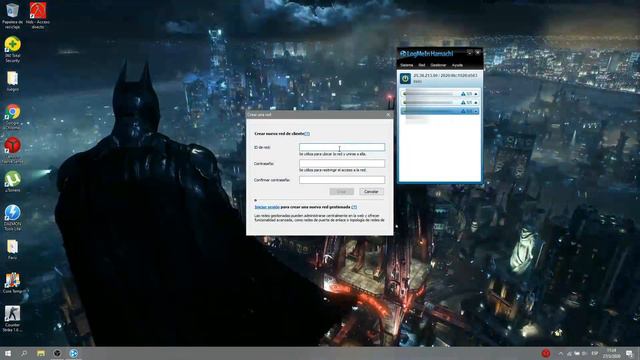Select the Hids Acceso directo desktop shortcut
640x360 pixels.
coord(38,16)
